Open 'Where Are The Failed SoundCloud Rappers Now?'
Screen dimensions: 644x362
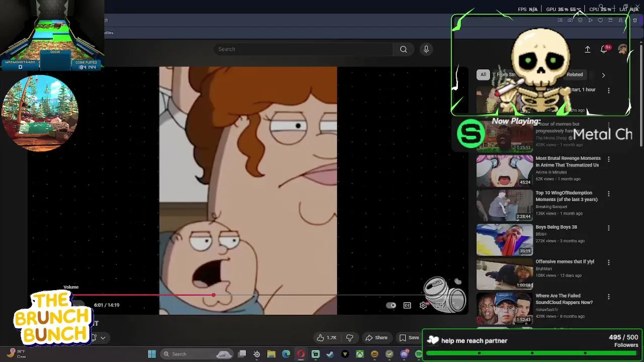[x=564, y=299]
